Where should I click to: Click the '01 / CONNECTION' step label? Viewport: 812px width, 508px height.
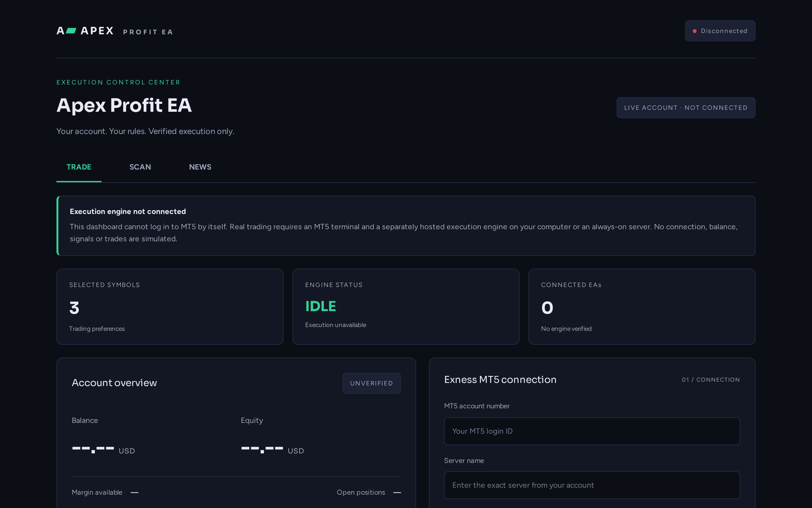coord(711,380)
